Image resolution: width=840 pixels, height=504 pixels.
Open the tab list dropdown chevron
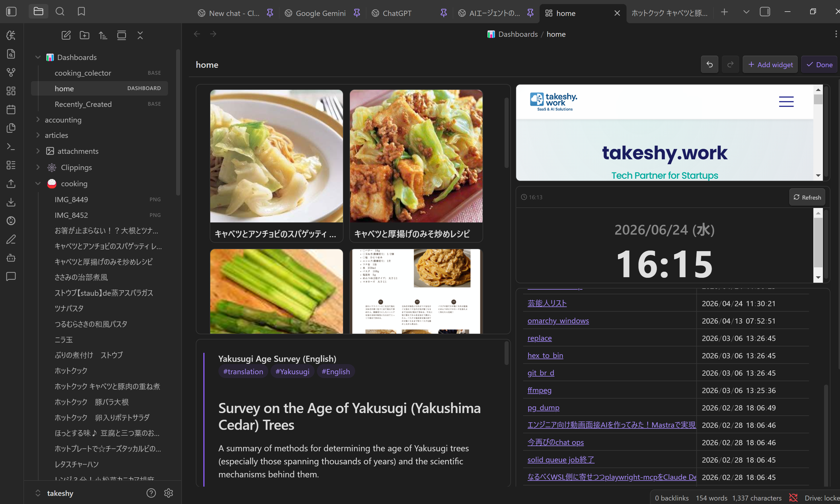coord(746,12)
